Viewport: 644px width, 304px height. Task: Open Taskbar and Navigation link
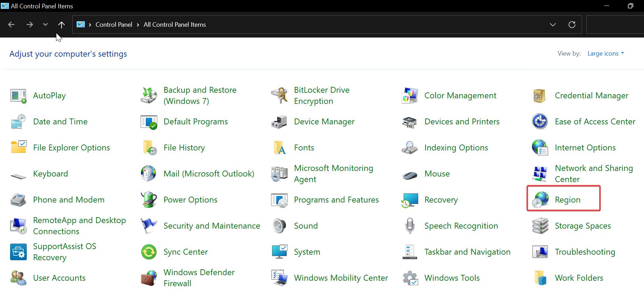pyautogui.click(x=468, y=252)
